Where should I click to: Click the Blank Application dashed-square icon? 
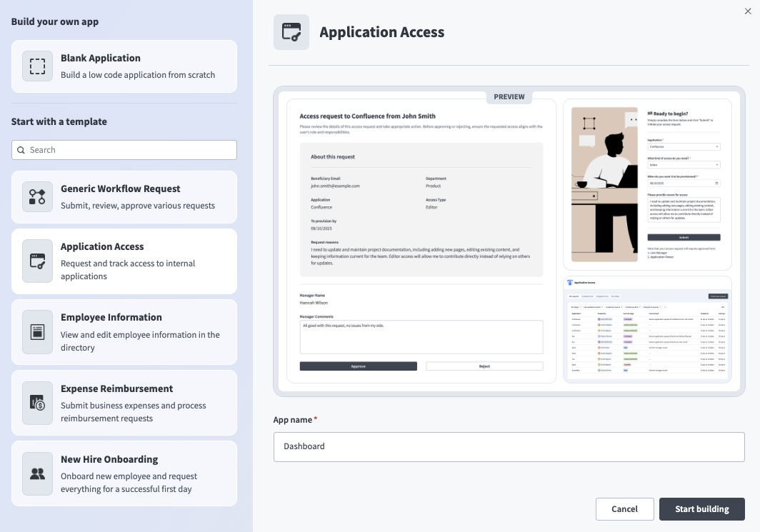[x=37, y=66]
